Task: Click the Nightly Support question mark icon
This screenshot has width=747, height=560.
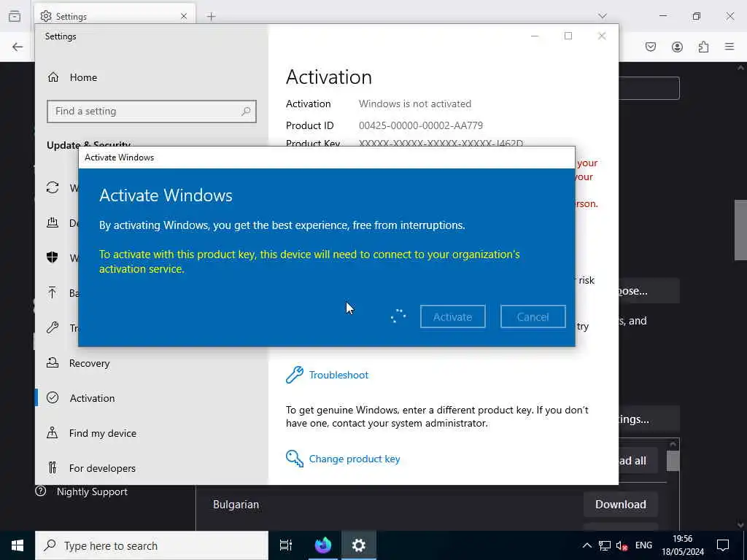Action: (41, 491)
